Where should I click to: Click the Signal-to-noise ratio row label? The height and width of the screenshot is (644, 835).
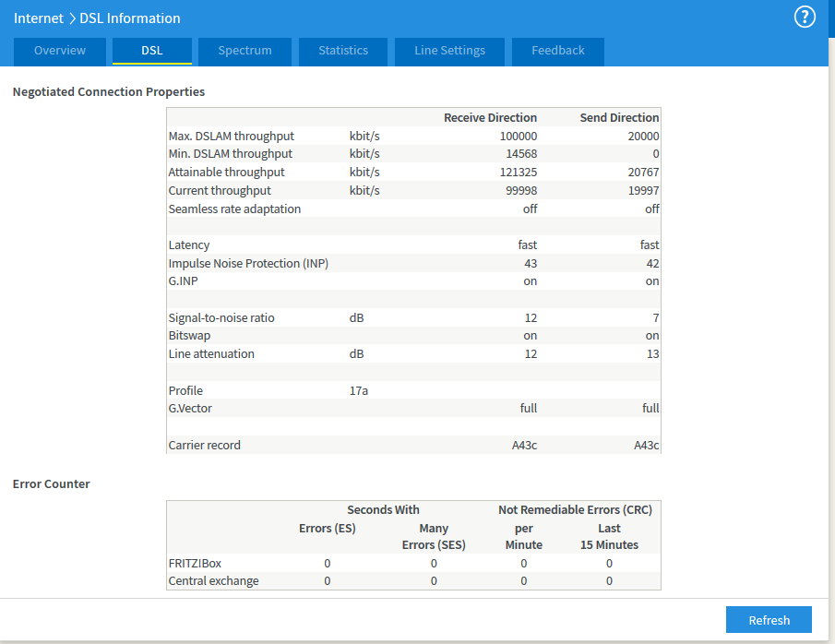coord(221,318)
